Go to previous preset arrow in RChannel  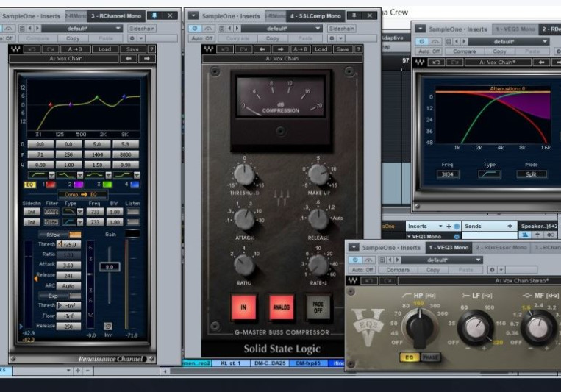pos(129,58)
